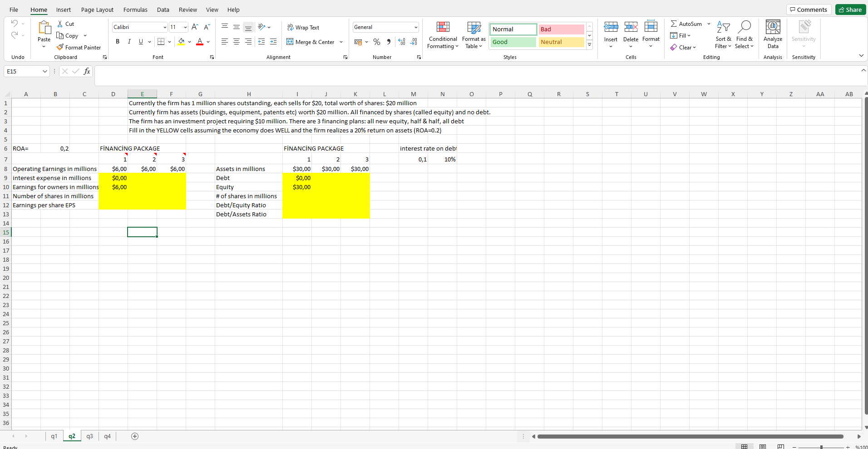Apply italic formatting
Screen dimensions: 868x449
[129, 41]
